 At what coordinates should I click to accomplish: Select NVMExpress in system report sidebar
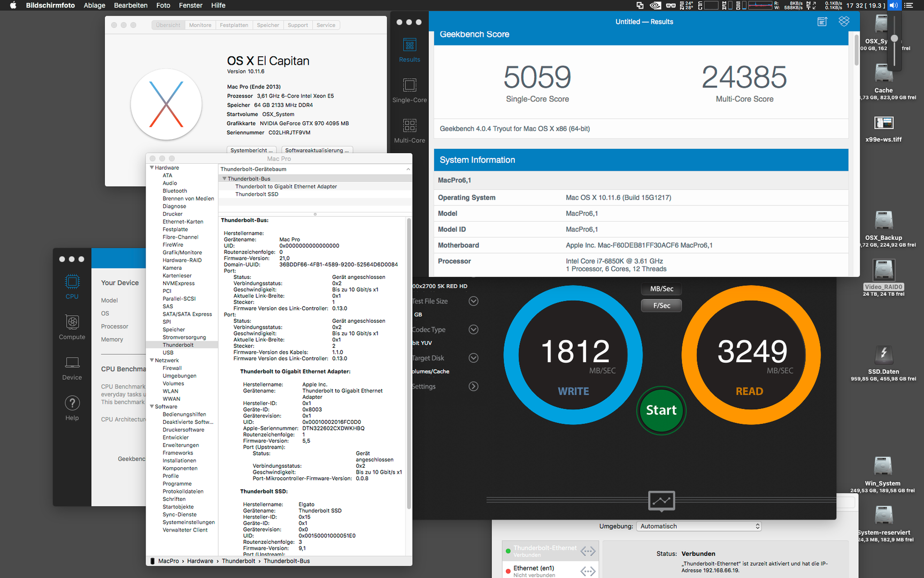coord(179,284)
